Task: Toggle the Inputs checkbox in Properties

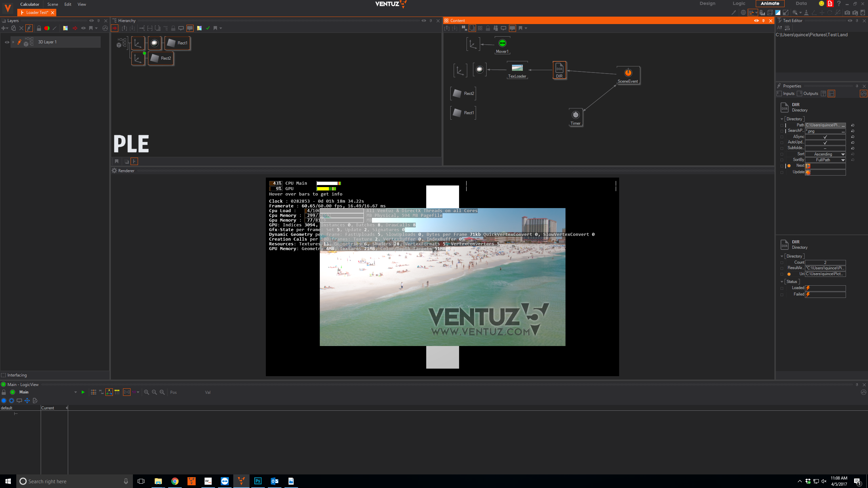Action: point(780,94)
